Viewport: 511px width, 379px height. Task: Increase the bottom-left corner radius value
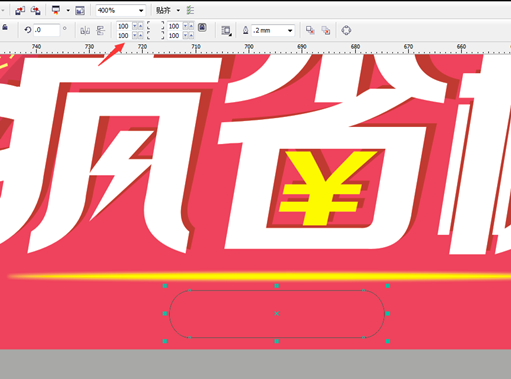[140, 35]
